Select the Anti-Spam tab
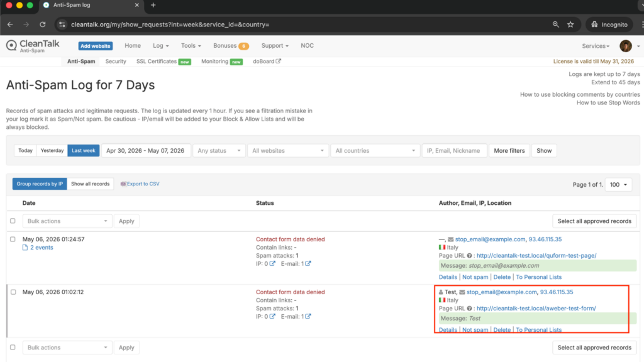Screen dimensions: 644x362 click(x=81, y=61)
